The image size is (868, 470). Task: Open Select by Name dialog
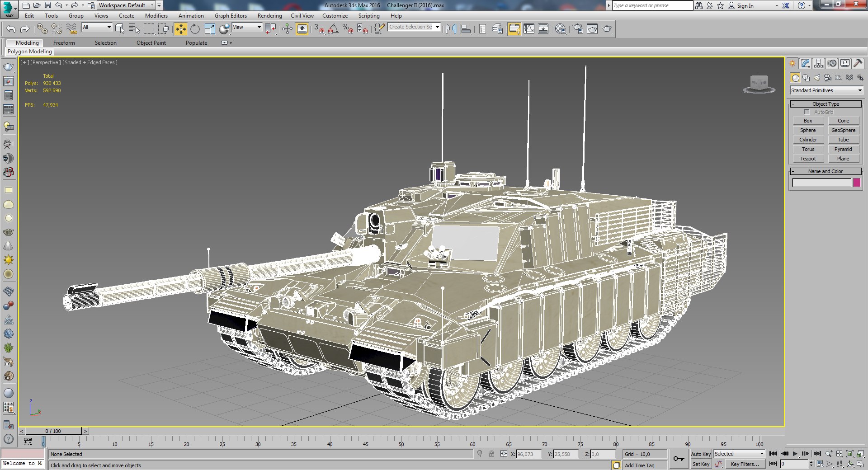[134, 29]
